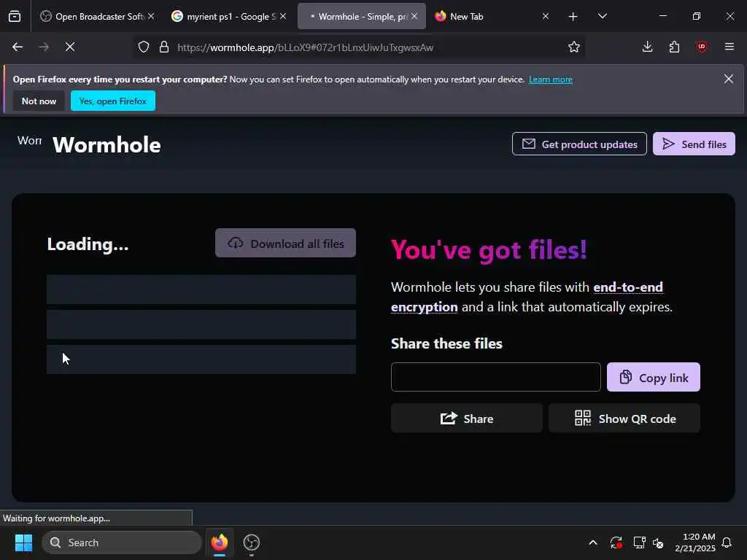Click Yes, open Firefox button
This screenshot has width=747, height=560.
(113, 101)
